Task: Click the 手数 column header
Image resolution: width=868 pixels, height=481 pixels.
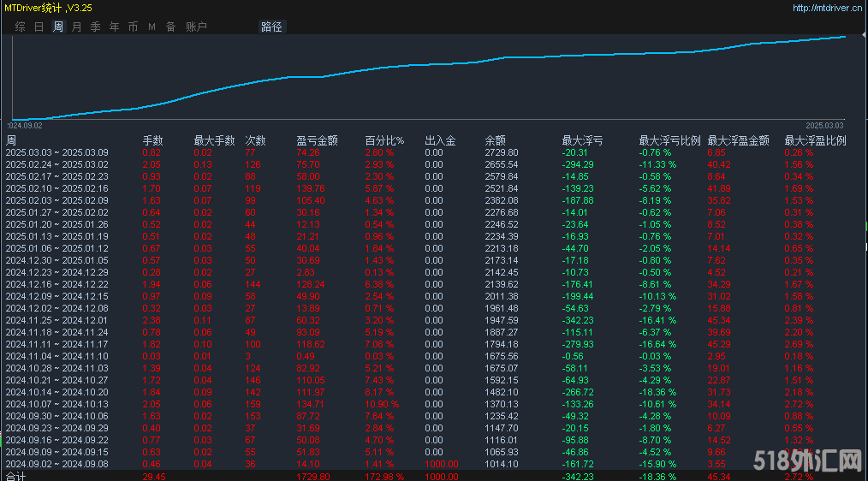Action: pos(152,140)
